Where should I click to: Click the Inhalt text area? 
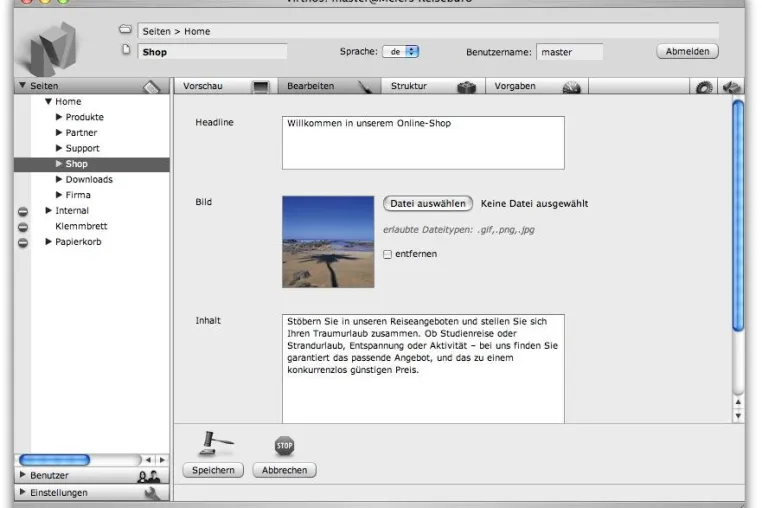point(423,368)
